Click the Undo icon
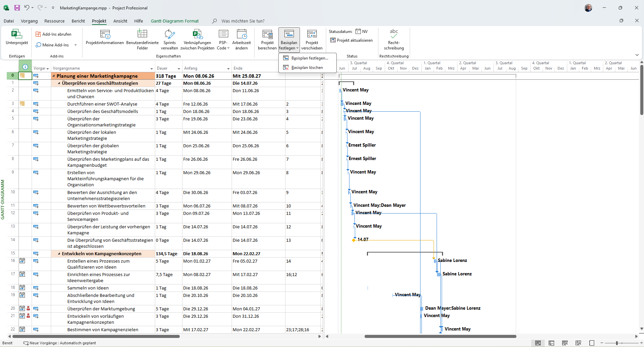Viewport: 644px width, 347px height. (27, 8)
